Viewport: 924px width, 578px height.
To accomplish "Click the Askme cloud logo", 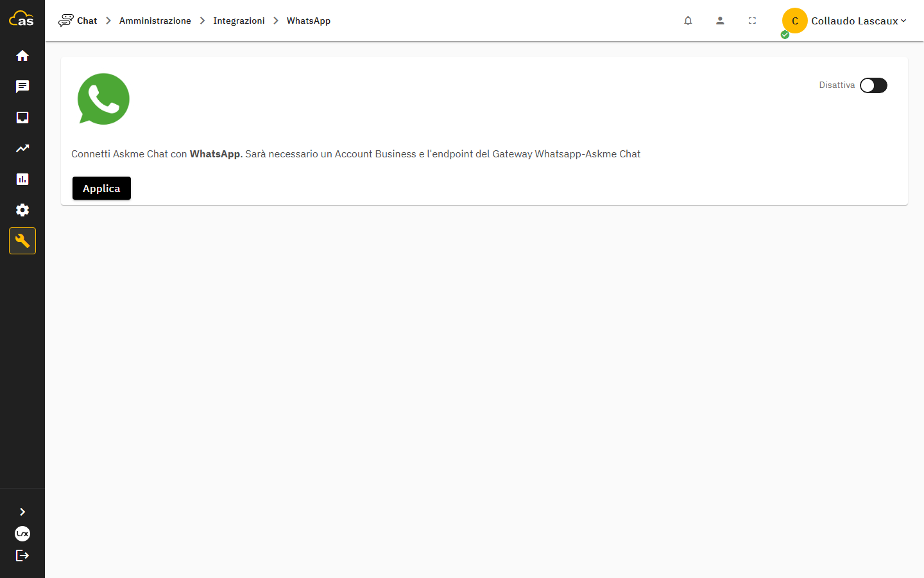I will (x=21, y=19).
